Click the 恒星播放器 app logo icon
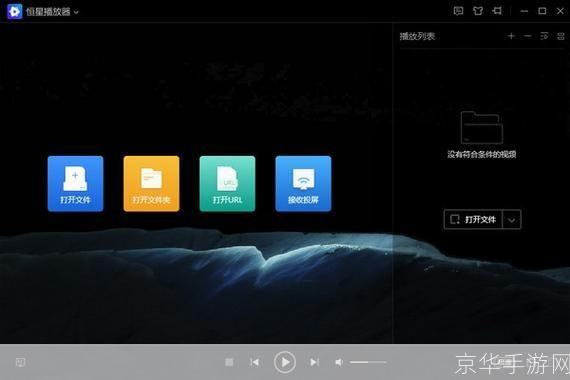 click(15, 12)
